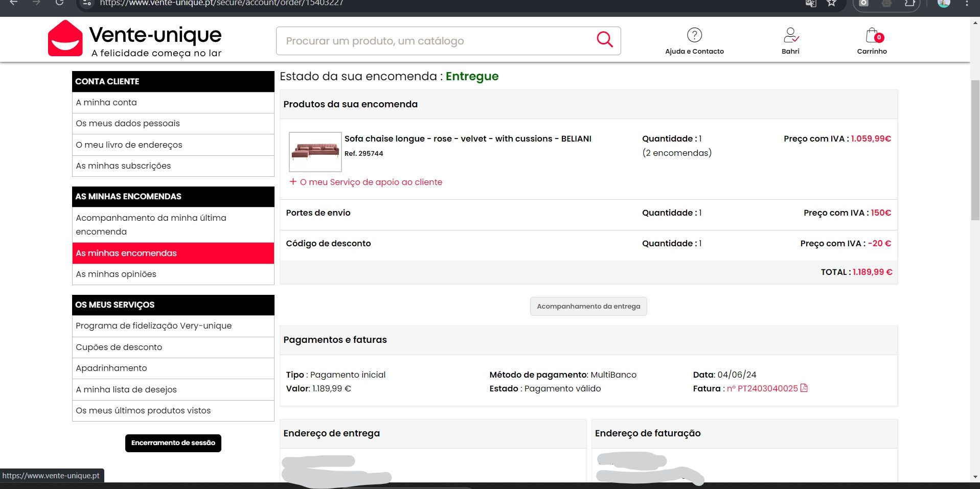This screenshot has height=489, width=980.
Task: Click the Vente-unique house logo
Action: click(65, 38)
